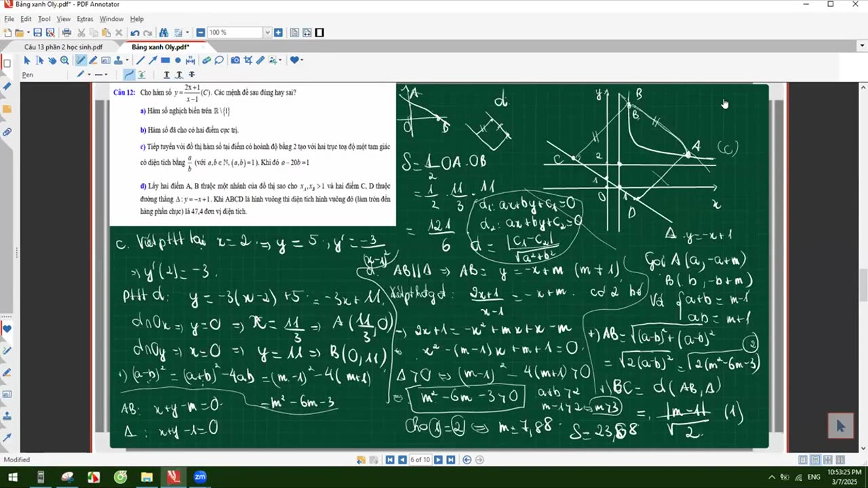The image size is (868, 488).
Task: Open the Insert Image dropdown arrow
Action: pos(280,60)
